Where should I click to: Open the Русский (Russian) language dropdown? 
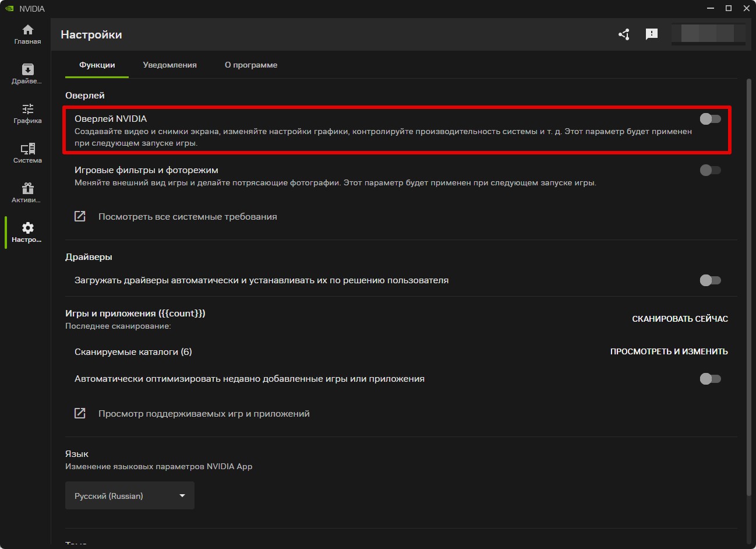tap(130, 496)
